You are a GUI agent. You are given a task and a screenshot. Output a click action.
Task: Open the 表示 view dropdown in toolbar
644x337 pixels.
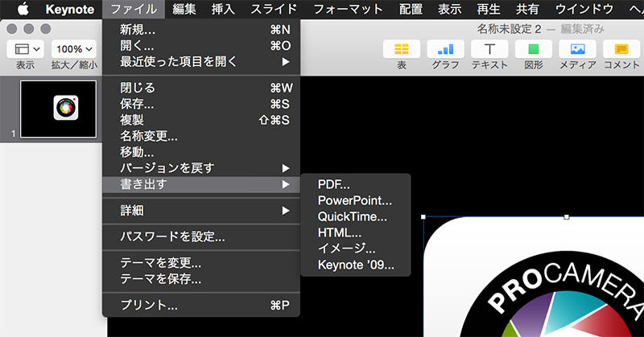coord(26,49)
